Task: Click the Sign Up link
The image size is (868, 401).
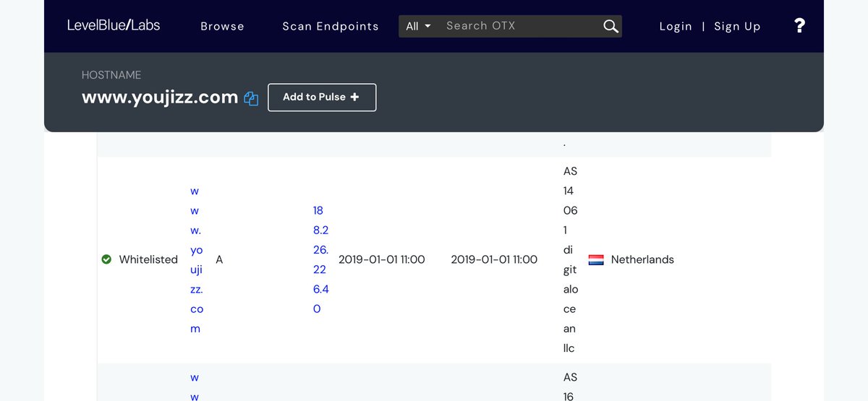Action: pos(737,26)
